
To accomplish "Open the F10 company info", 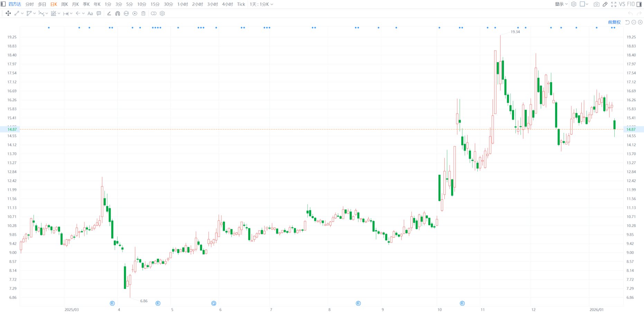I will (631, 4).
